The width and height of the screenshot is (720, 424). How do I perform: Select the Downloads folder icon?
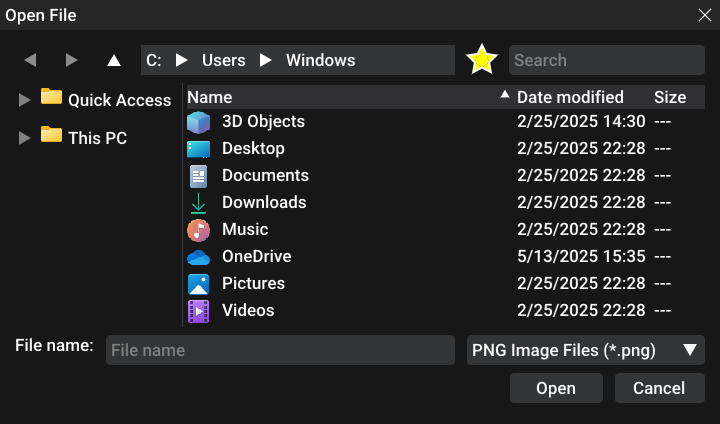pyautogui.click(x=199, y=203)
